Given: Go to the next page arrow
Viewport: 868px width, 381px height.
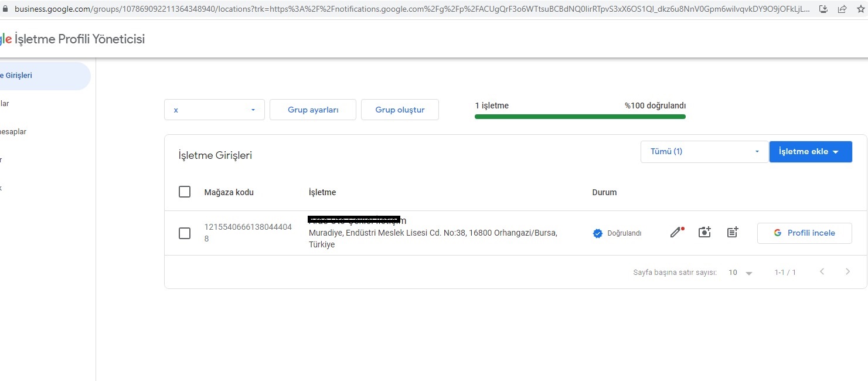Looking at the screenshot, I should 847,271.
